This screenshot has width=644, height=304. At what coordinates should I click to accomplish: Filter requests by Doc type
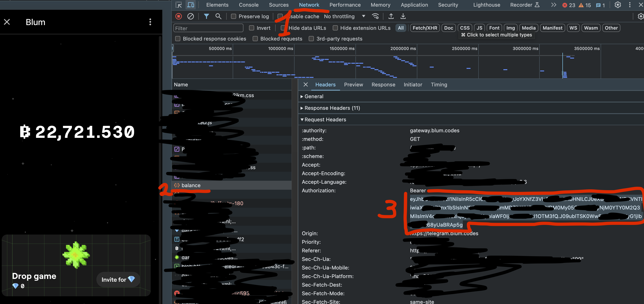point(448,28)
